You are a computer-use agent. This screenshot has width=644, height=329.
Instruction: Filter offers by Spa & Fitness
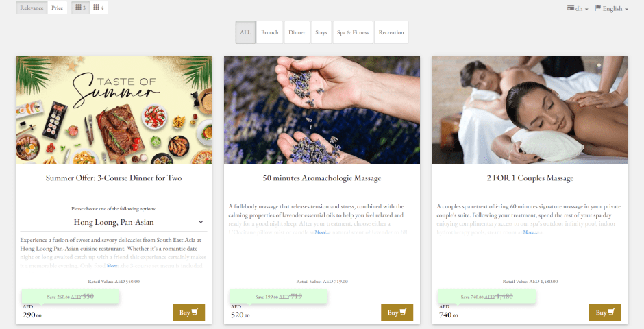point(353,32)
